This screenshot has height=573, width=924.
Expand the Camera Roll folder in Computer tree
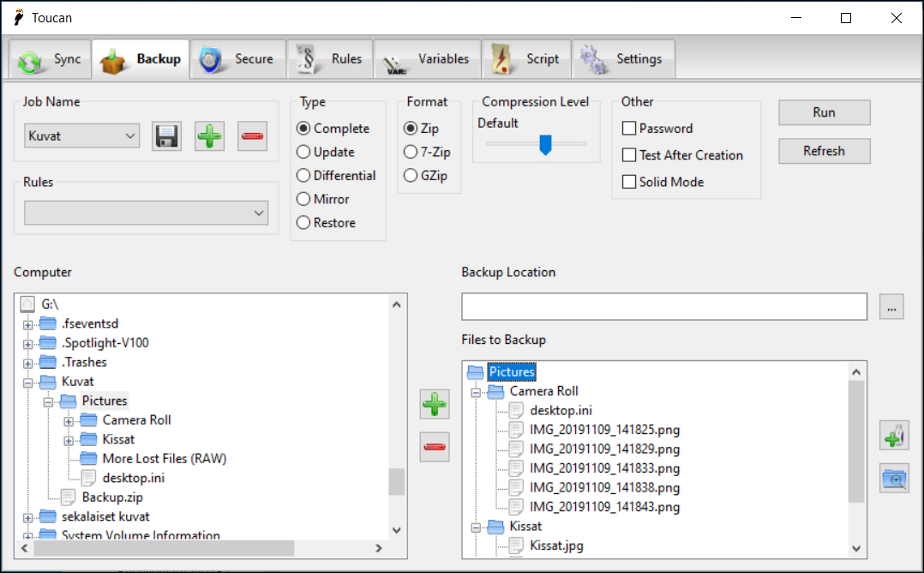tap(69, 420)
